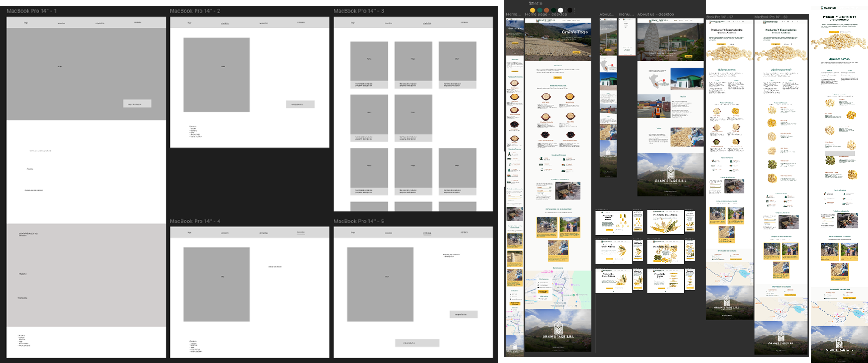The width and height of the screenshot is (868, 363).
Task: Select the top-right product card in wireframe 3
Action: (x=457, y=65)
